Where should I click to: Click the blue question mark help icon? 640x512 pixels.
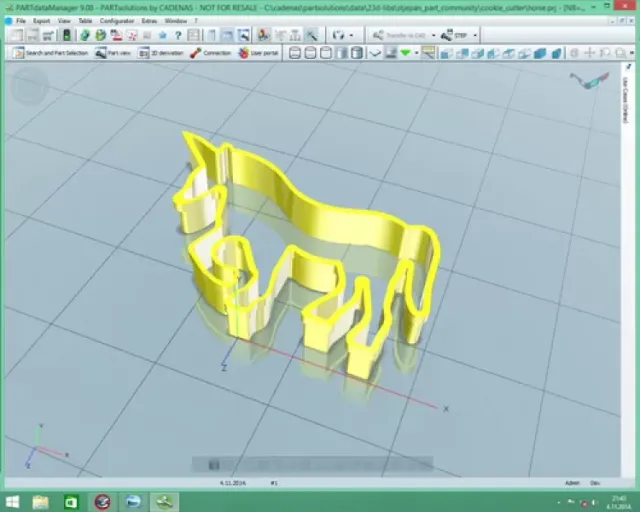click(x=178, y=36)
